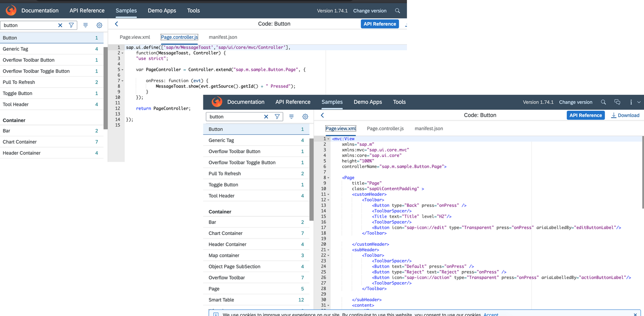Open the feedback chat icon in front window

coord(617,102)
